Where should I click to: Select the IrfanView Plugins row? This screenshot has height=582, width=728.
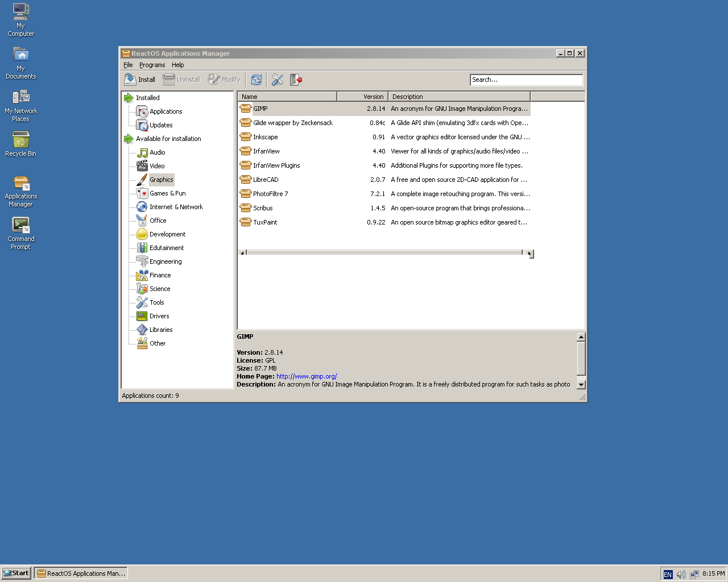(x=384, y=165)
